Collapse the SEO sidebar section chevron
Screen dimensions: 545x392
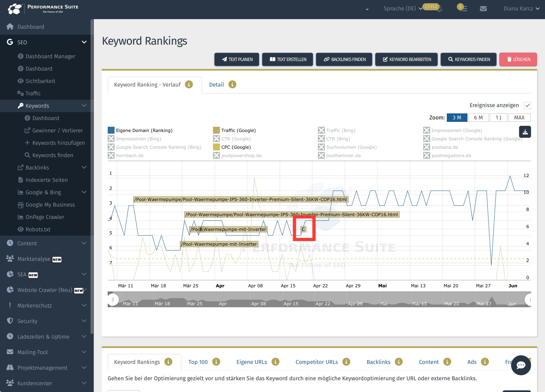[84, 42]
